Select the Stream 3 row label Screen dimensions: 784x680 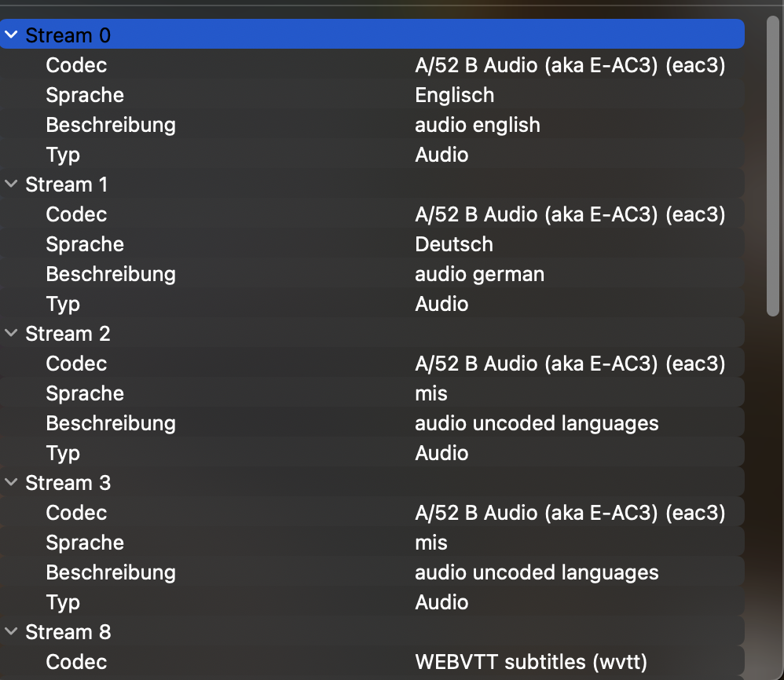coord(68,483)
